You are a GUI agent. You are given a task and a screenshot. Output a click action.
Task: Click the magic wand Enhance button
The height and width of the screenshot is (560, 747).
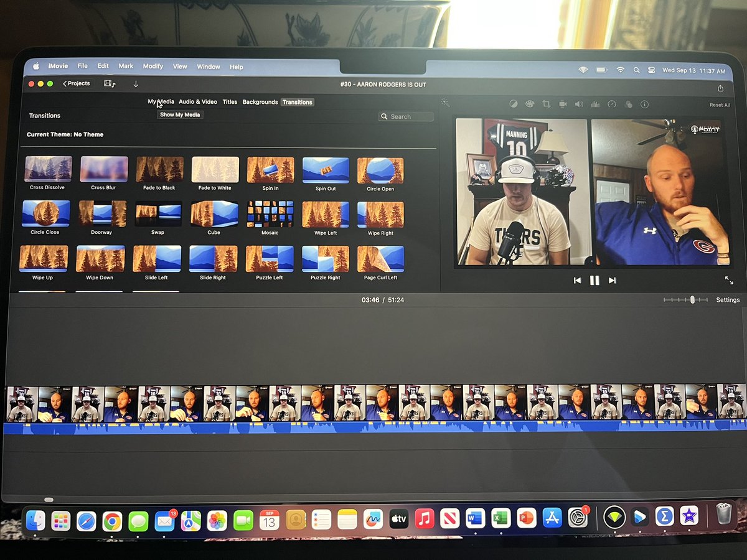pos(445,103)
